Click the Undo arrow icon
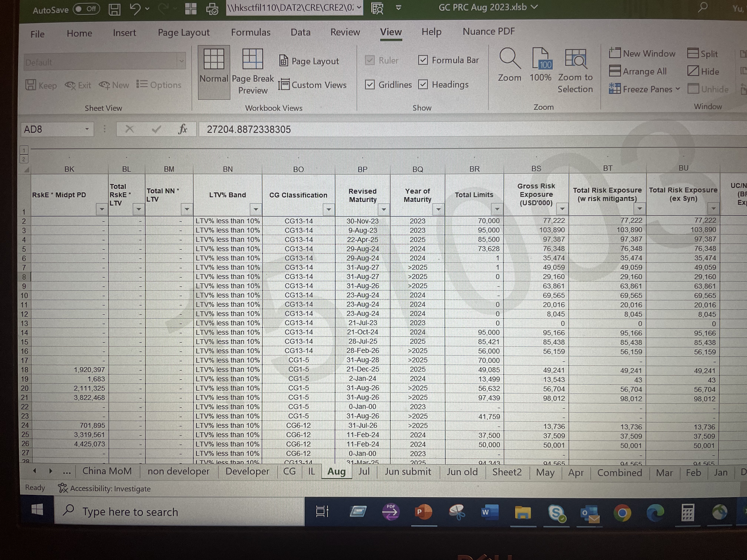Image resolution: width=747 pixels, height=560 pixels. tap(135, 9)
